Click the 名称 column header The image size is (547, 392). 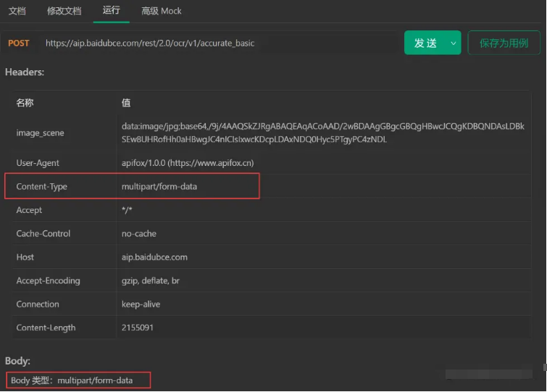(x=25, y=103)
